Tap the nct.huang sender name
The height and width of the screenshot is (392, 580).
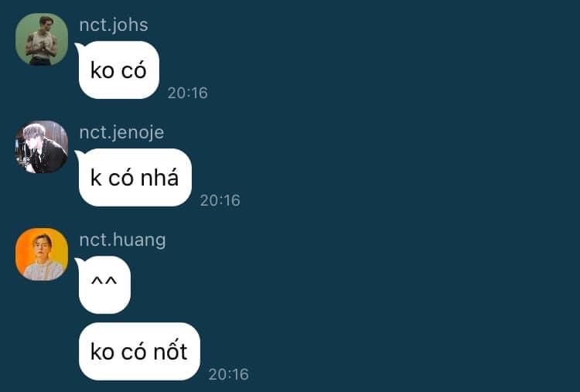tap(122, 240)
